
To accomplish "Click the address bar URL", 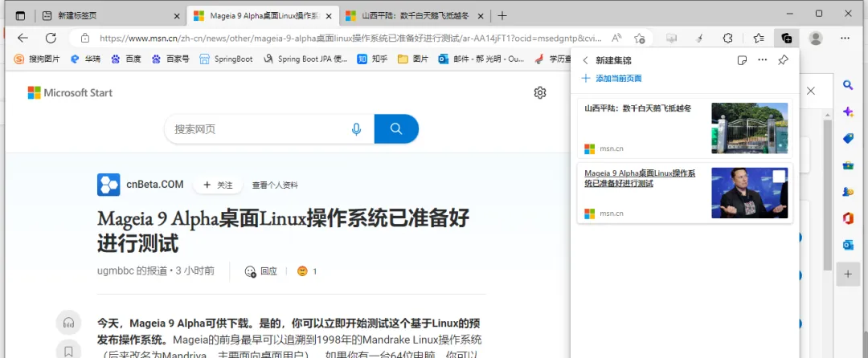I will click(x=350, y=38).
